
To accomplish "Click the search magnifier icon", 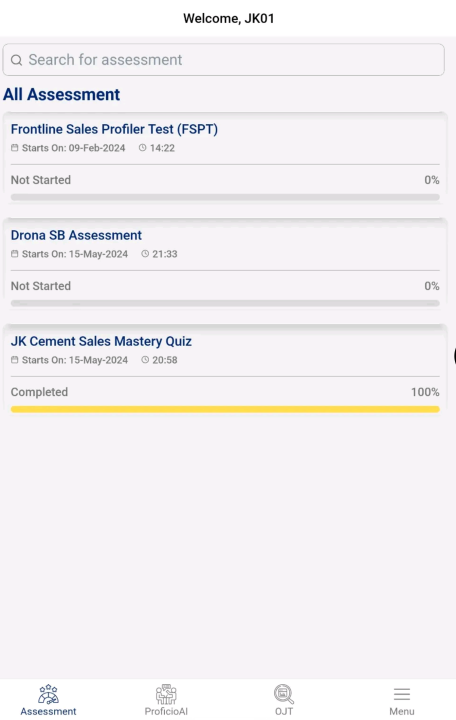I will pyautogui.click(x=17, y=60).
